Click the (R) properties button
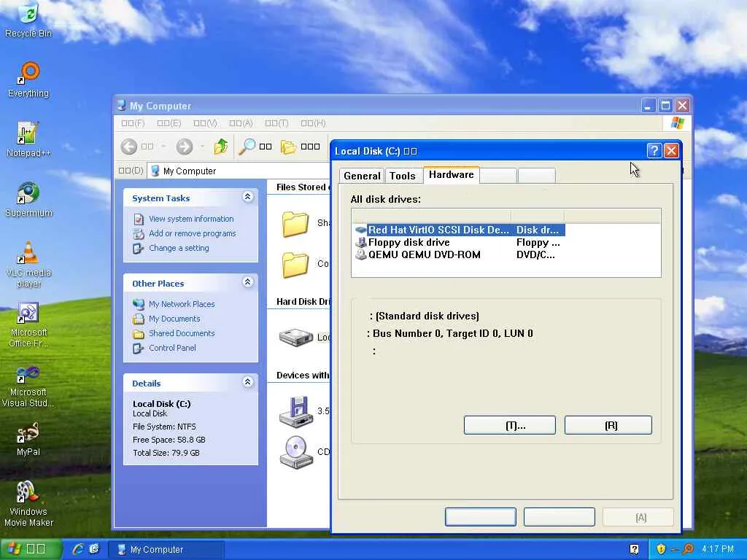The image size is (747, 560). pyautogui.click(x=608, y=425)
